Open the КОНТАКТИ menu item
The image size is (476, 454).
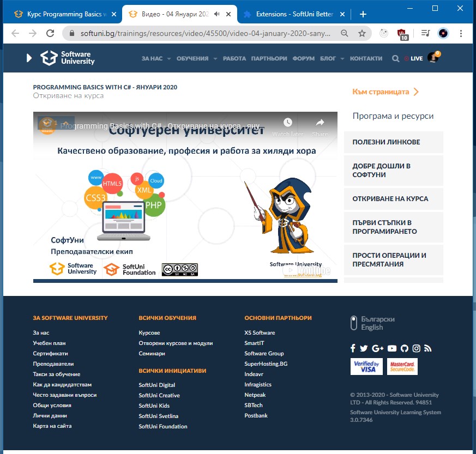point(366,58)
